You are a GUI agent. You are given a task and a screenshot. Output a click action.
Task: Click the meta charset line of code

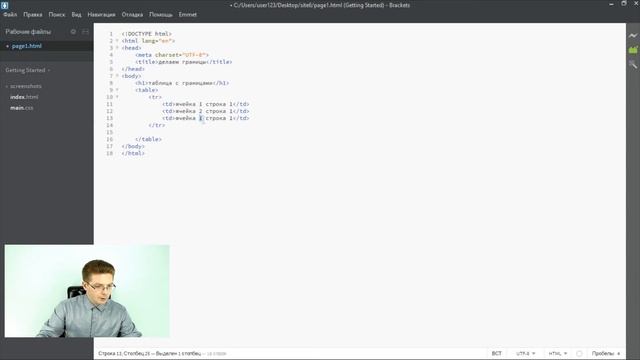point(172,55)
